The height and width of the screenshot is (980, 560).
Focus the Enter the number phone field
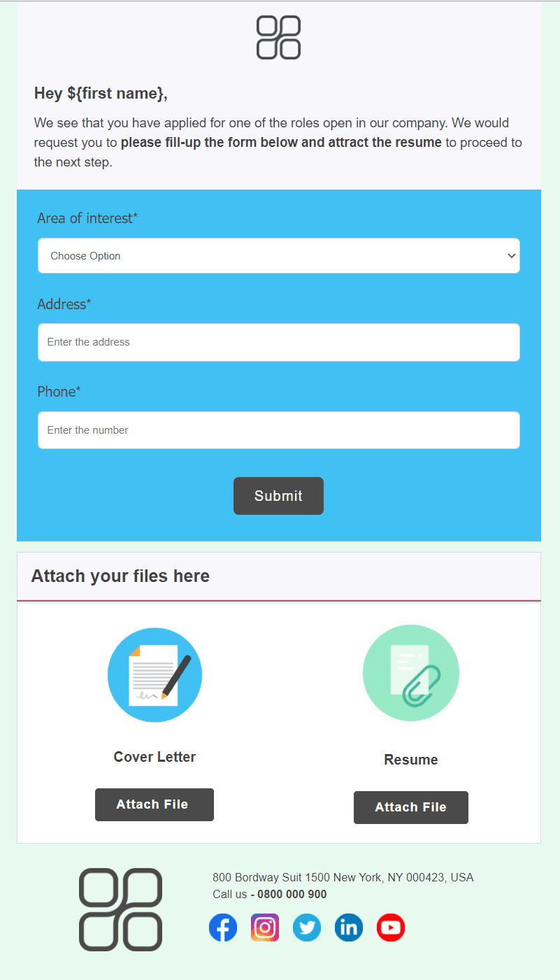(279, 430)
